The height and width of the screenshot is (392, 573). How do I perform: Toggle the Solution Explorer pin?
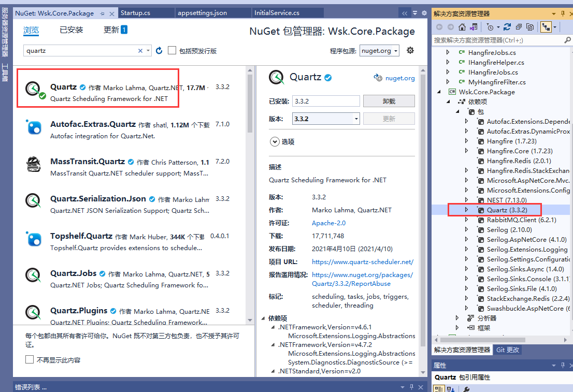pyautogui.click(x=562, y=13)
